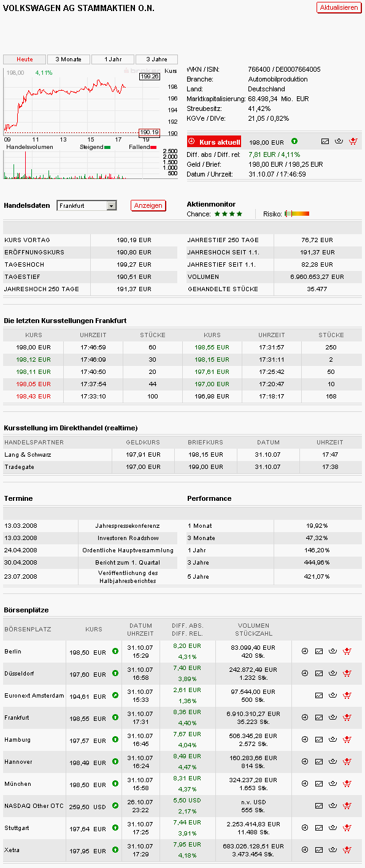The width and height of the screenshot is (365, 868).
Task: Click watchlist basket in Xetra row
Action: coord(333,850)
